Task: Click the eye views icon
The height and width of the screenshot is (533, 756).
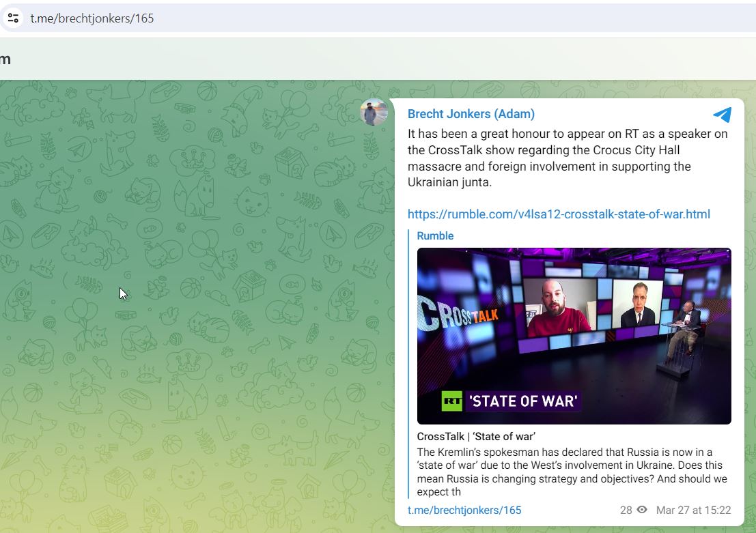Action: coord(642,510)
